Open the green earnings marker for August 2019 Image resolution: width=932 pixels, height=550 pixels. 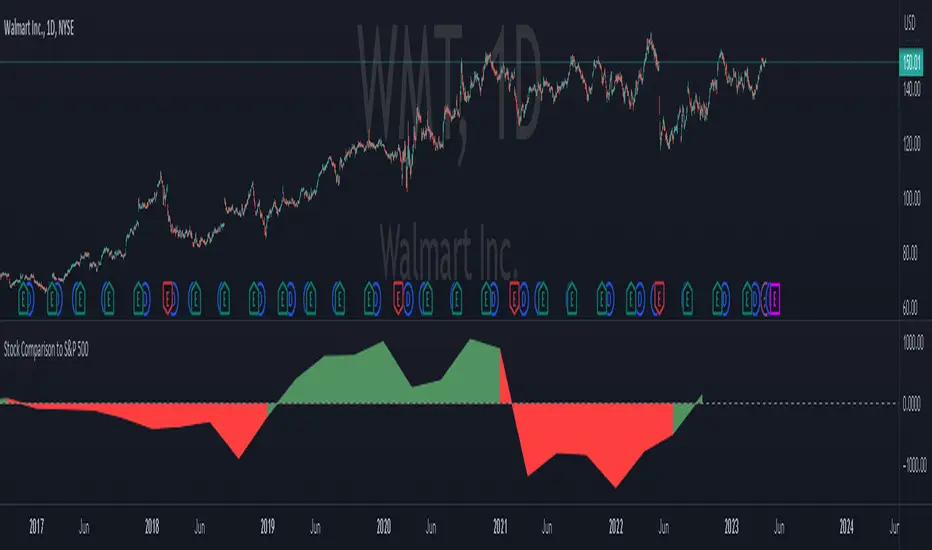(x=339, y=298)
